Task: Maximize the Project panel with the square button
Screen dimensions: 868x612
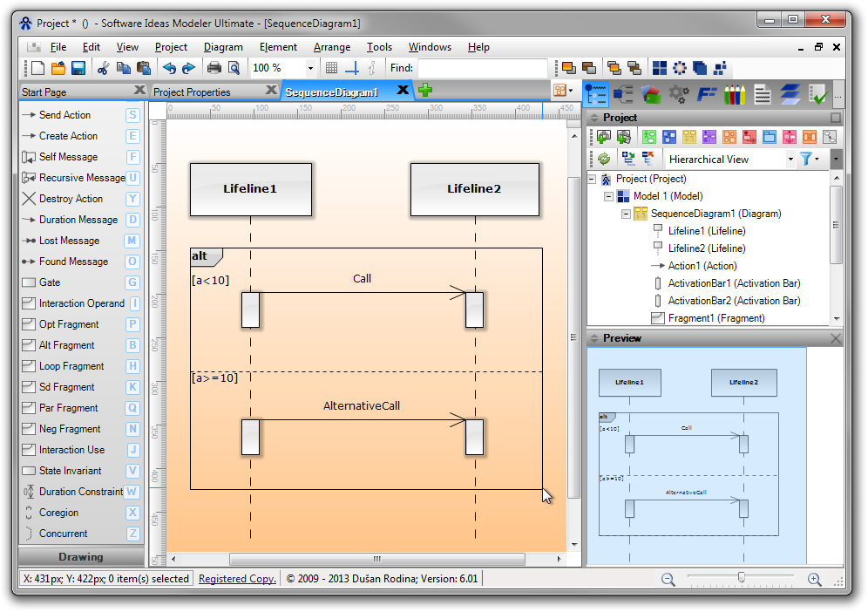Action: pos(836,118)
